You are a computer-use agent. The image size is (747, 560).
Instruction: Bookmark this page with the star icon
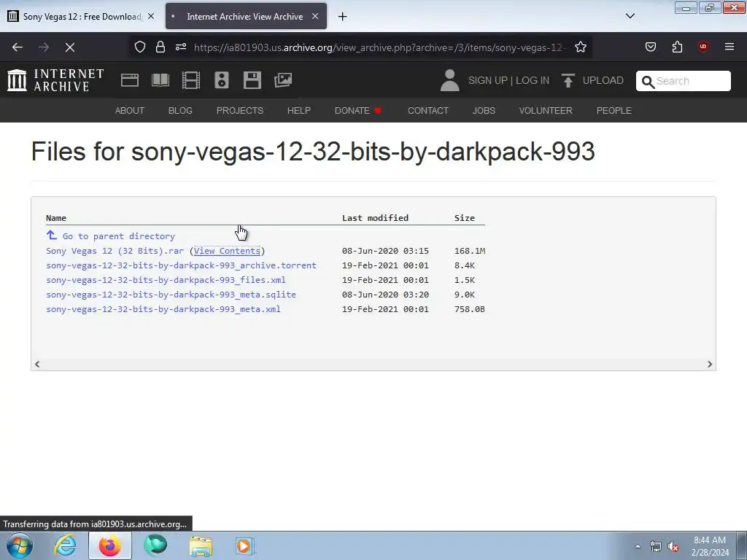coord(580,47)
